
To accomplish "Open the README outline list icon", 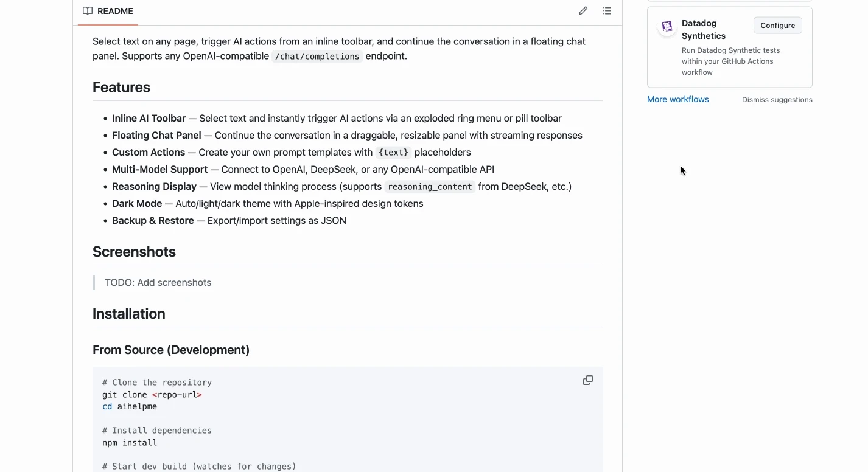I will [607, 10].
